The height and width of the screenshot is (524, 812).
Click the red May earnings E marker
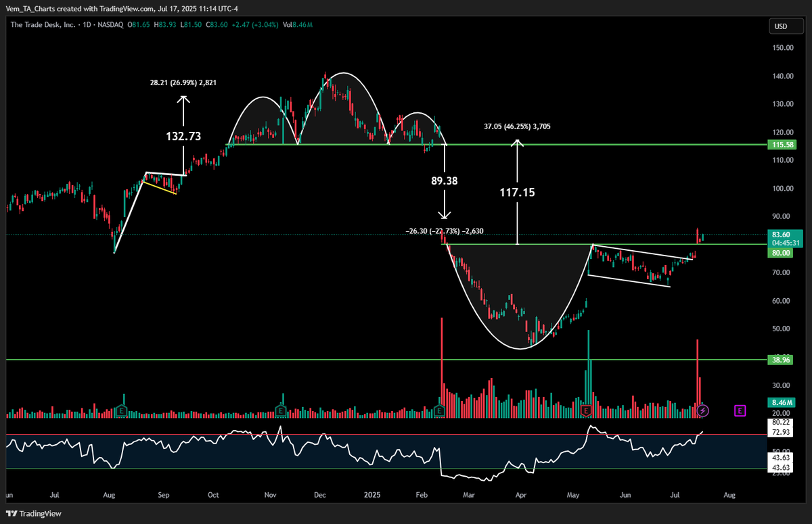587,410
